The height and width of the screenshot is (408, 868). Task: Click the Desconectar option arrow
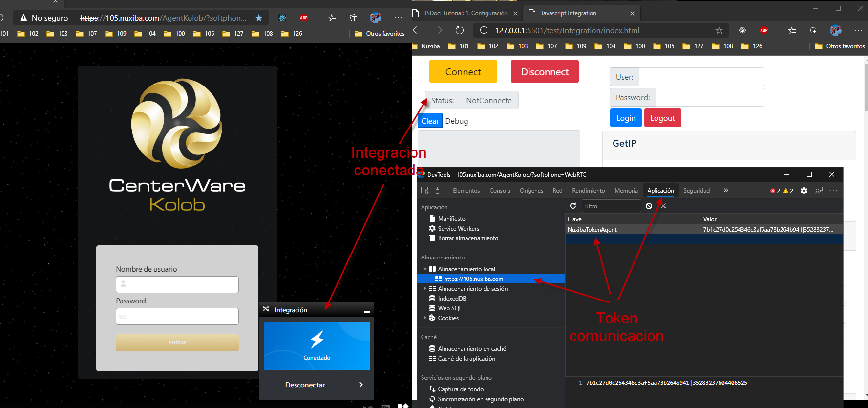click(x=360, y=385)
